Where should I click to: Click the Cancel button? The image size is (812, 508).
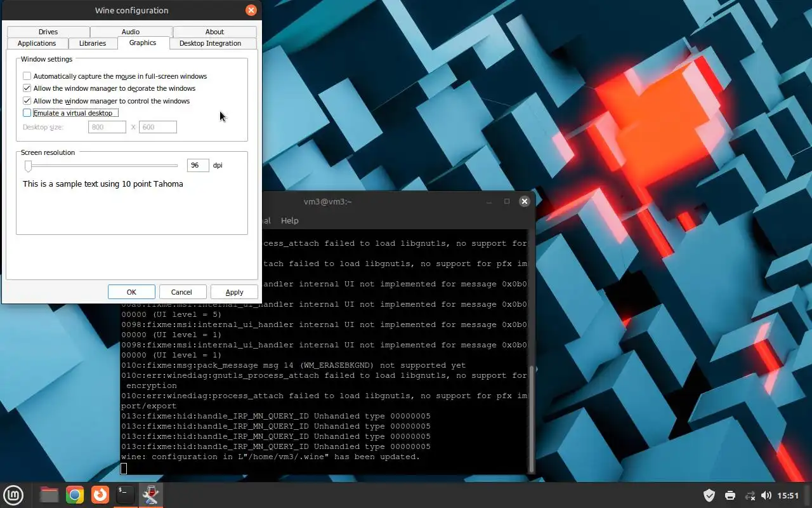click(181, 292)
